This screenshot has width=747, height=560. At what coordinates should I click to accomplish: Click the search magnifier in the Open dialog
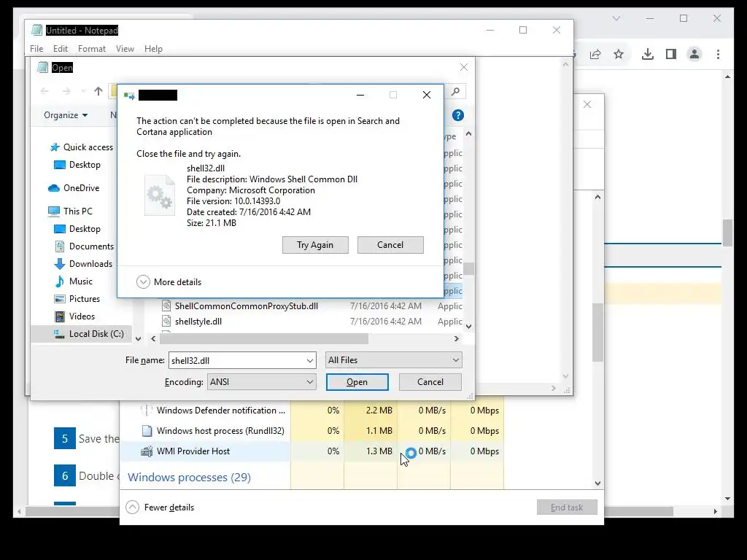click(x=455, y=91)
